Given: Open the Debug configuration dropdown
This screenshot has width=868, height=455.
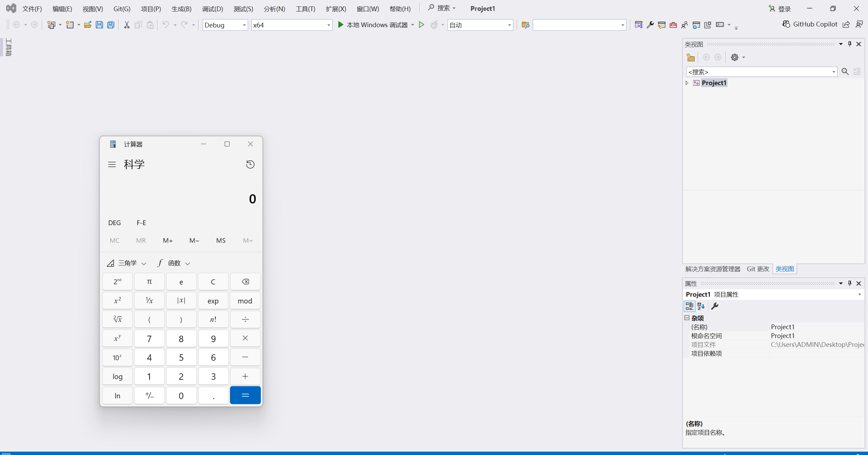Looking at the screenshot, I should coord(225,25).
